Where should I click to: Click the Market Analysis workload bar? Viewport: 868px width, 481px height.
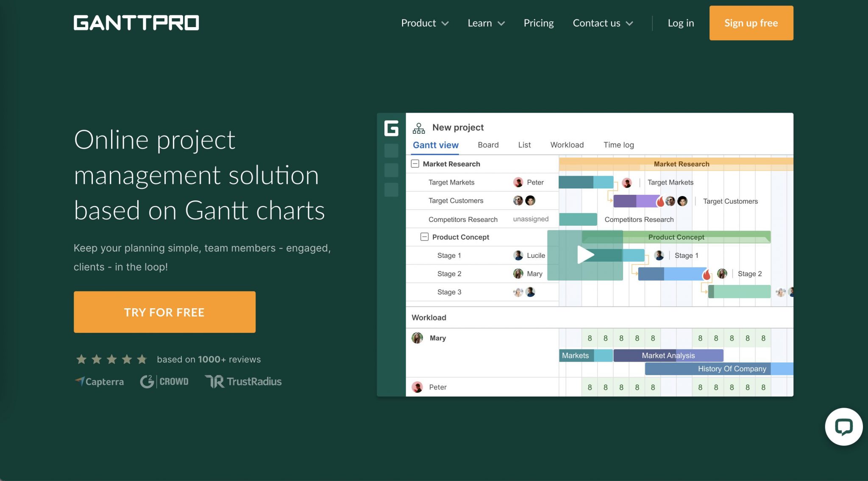tap(668, 356)
